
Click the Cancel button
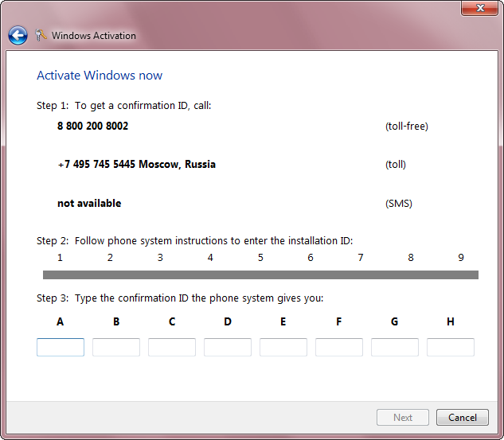coord(463,417)
